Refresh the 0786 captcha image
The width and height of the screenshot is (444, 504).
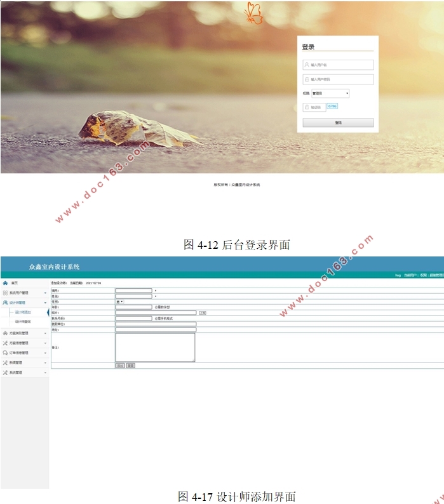[332, 106]
